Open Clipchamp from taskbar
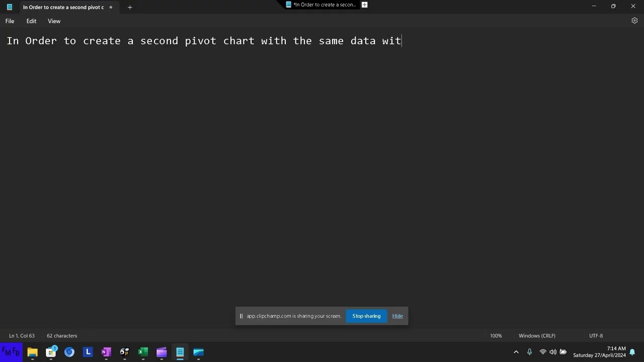This screenshot has width=644, height=362. click(162, 352)
